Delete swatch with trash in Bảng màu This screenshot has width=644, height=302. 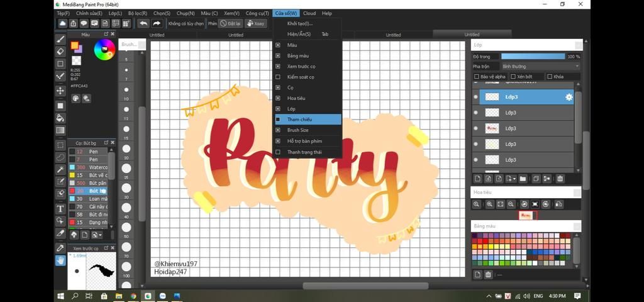click(488, 274)
